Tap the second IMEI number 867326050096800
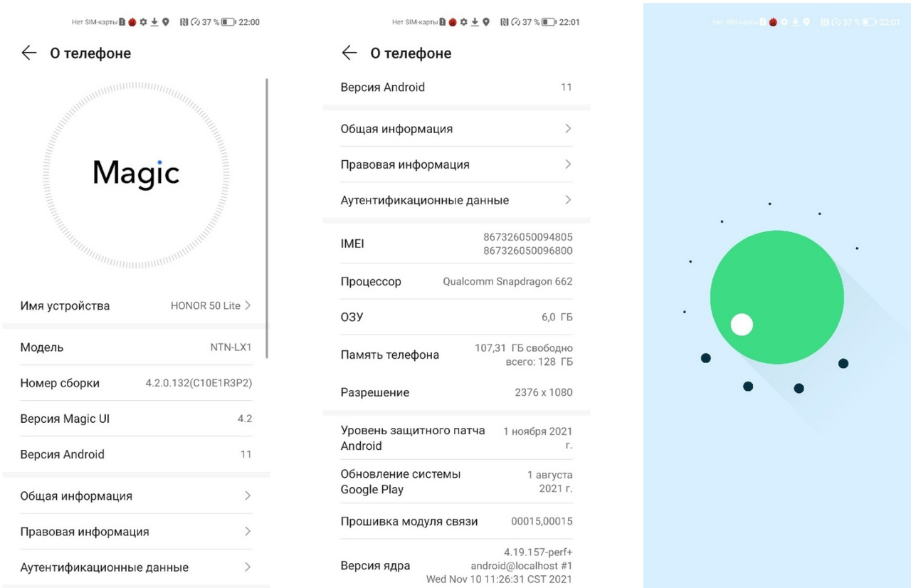911x588 pixels. (527, 251)
